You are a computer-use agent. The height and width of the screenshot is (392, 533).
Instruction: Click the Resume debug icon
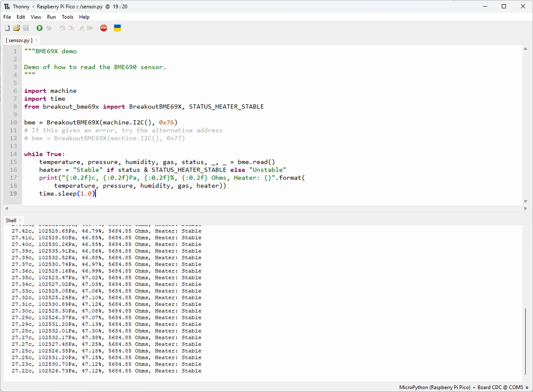tap(90, 28)
